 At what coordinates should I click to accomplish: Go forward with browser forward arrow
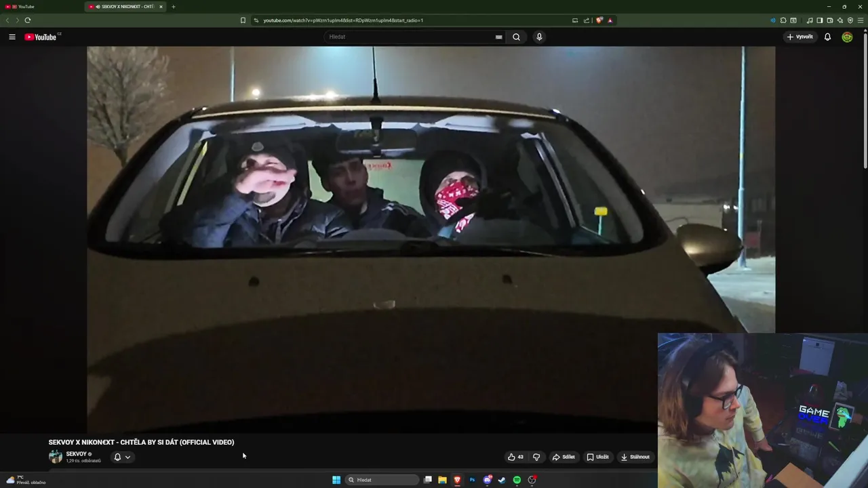17,20
